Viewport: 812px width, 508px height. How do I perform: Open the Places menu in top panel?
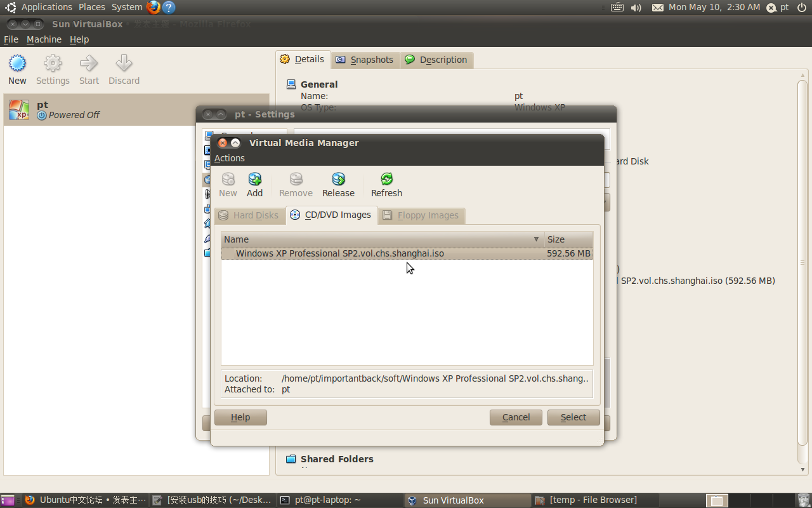92,7
